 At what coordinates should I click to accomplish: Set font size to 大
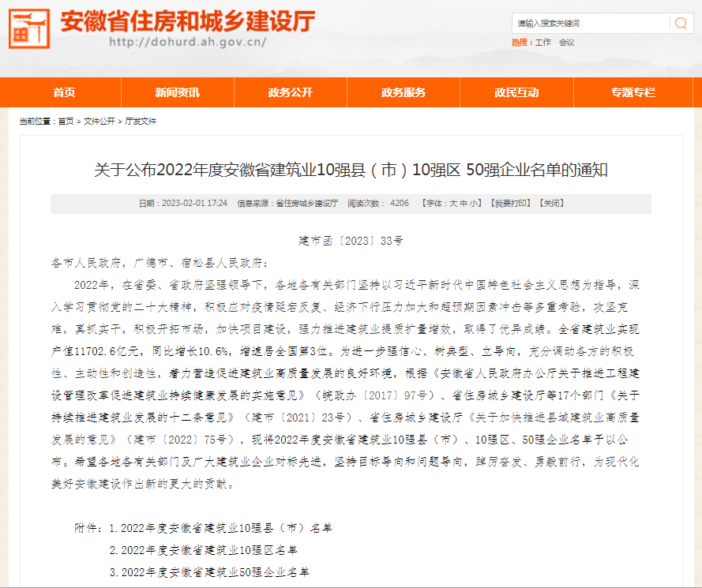(x=453, y=204)
